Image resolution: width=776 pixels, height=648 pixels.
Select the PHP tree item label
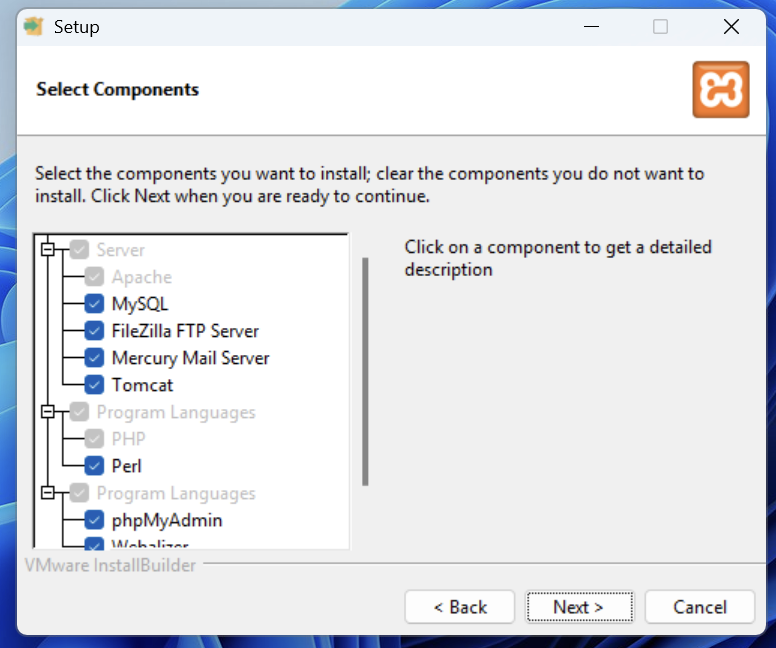click(129, 439)
